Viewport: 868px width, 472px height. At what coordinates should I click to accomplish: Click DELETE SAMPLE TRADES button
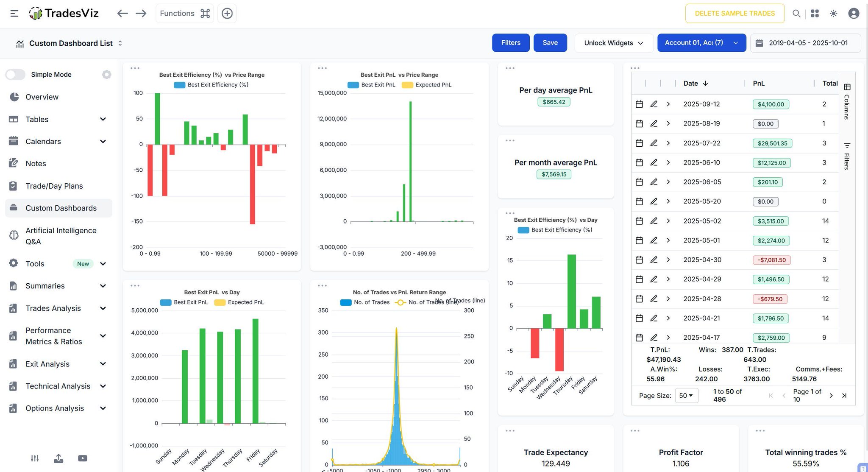coord(734,14)
